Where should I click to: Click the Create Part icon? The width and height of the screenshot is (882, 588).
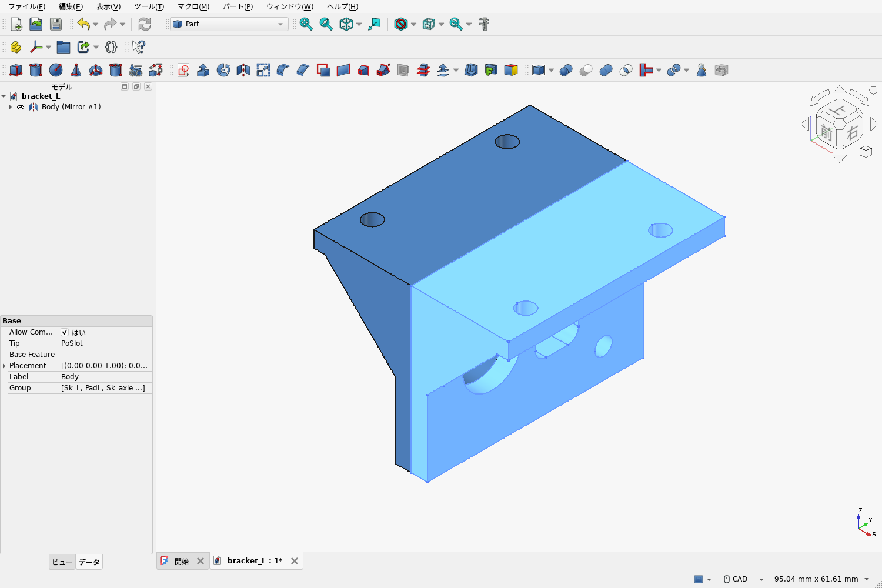16,47
